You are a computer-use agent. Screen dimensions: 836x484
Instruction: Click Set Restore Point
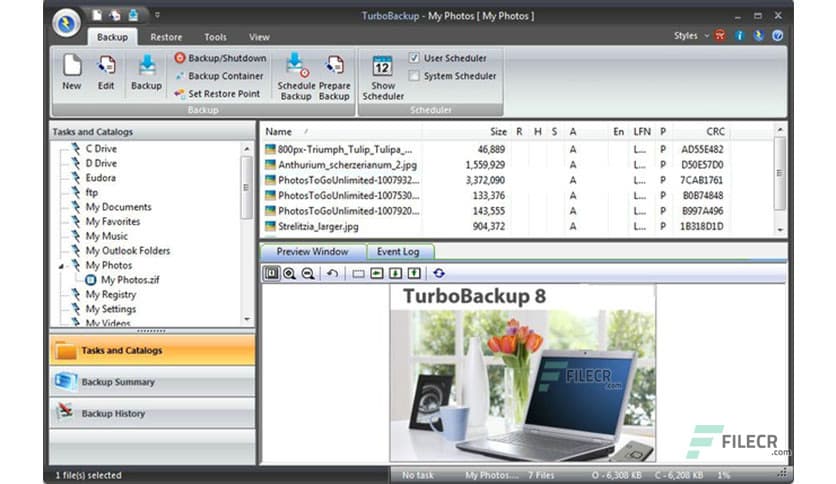click(x=218, y=94)
